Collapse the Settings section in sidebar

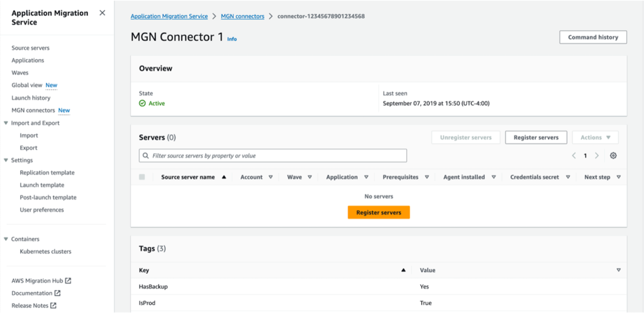tap(6, 160)
